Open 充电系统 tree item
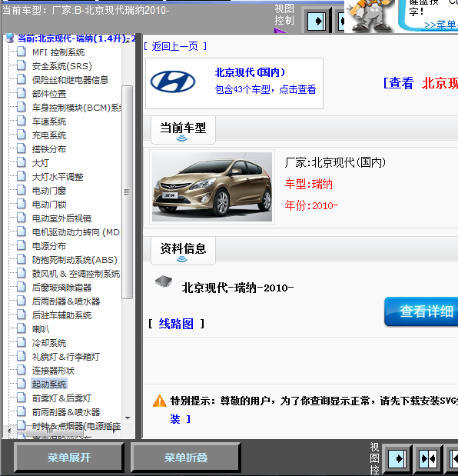 (49, 135)
